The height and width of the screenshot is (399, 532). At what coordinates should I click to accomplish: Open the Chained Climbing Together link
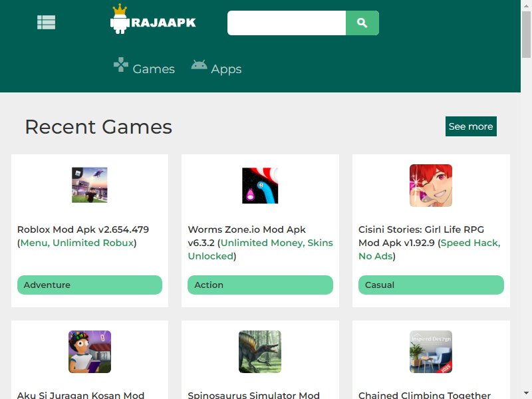pos(424,395)
